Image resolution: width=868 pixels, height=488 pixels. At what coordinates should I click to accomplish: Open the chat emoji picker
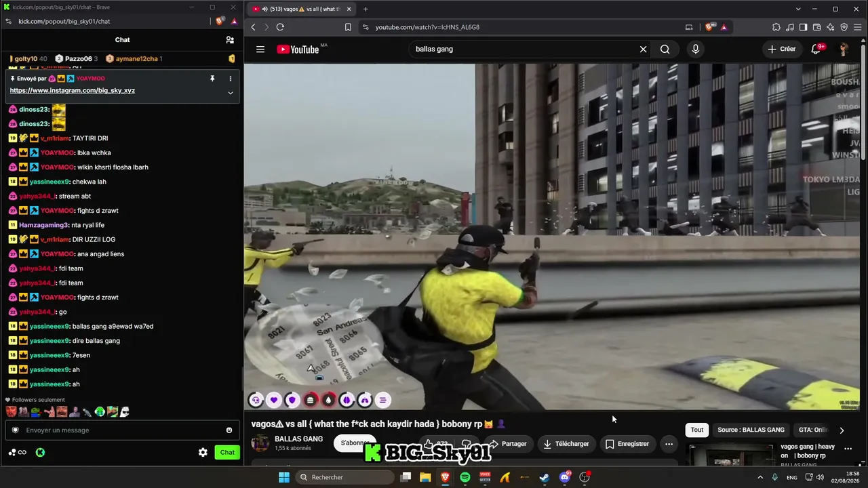click(229, 430)
